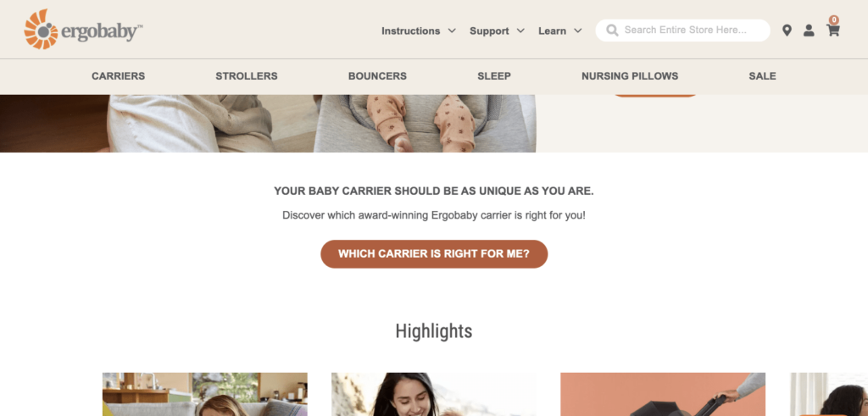
Task: Click Which Carrier Is Right For Me button
Action: click(x=434, y=254)
